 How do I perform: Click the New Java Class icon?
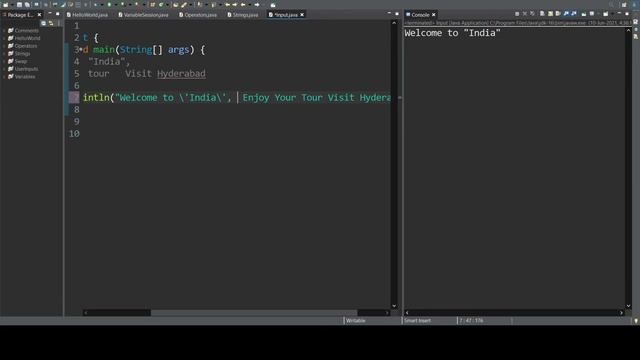161,4
